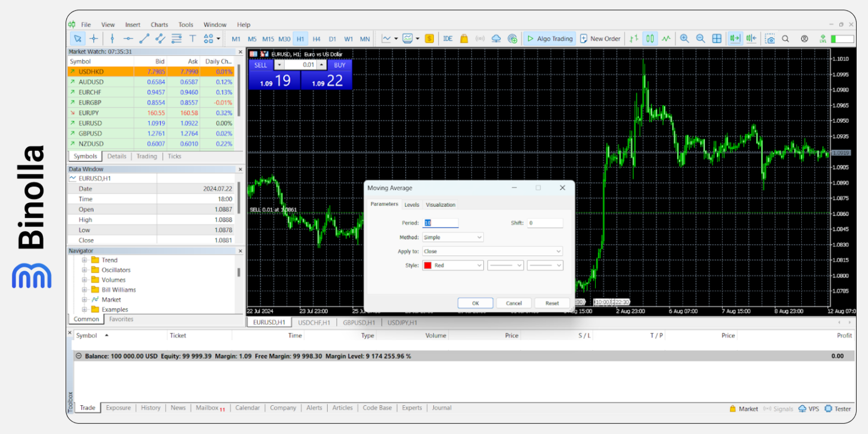This screenshot has width=868, height=434.
Task: Click the Period input field
Action: [x=441, y=223]
